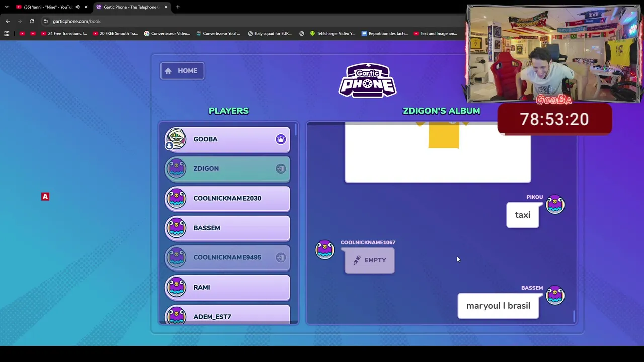Open the 'Télécharger Vidéo Y...' bookmark

[333, 34]
